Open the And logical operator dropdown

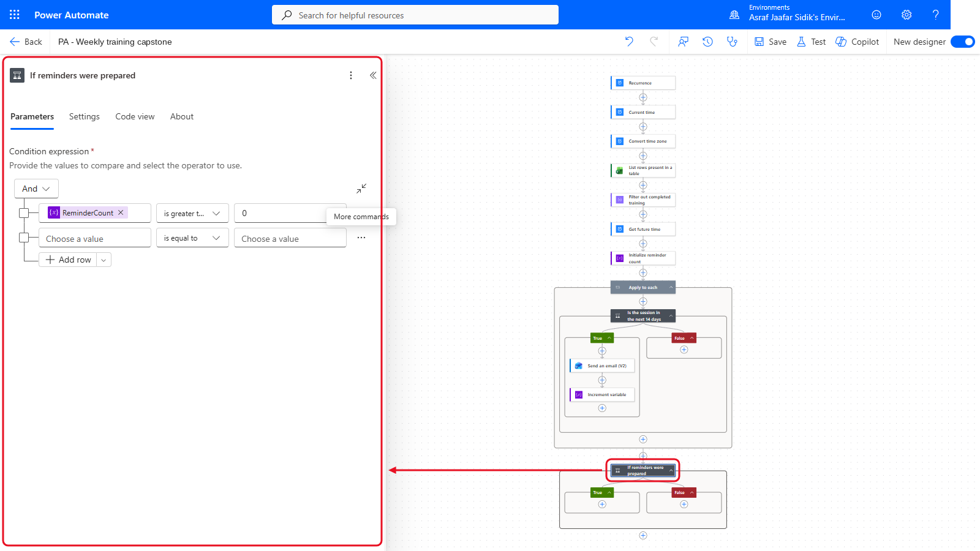tap(36, 189)
